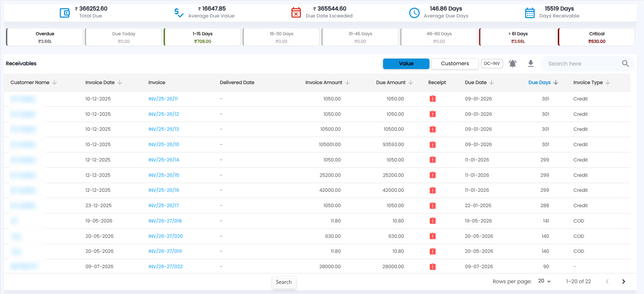Viewport: 644px width, 294px height.
Task: Filter by Due Today card
Action: pyautogui.click(x=123, y=37)
